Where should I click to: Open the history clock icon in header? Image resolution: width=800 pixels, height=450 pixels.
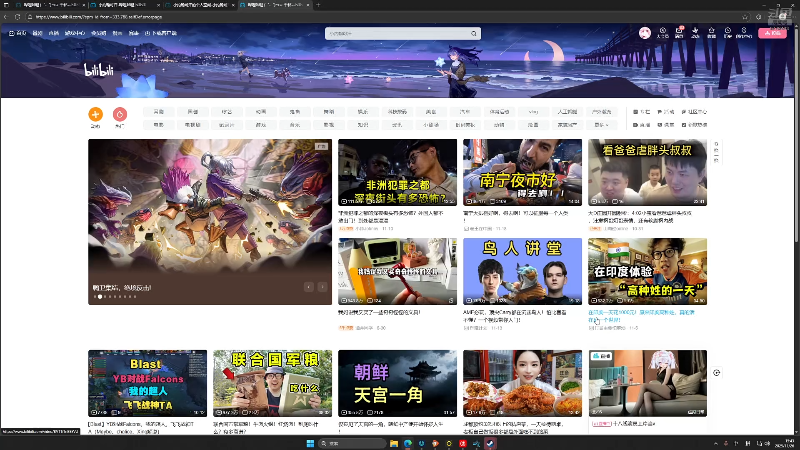[728, 32]
